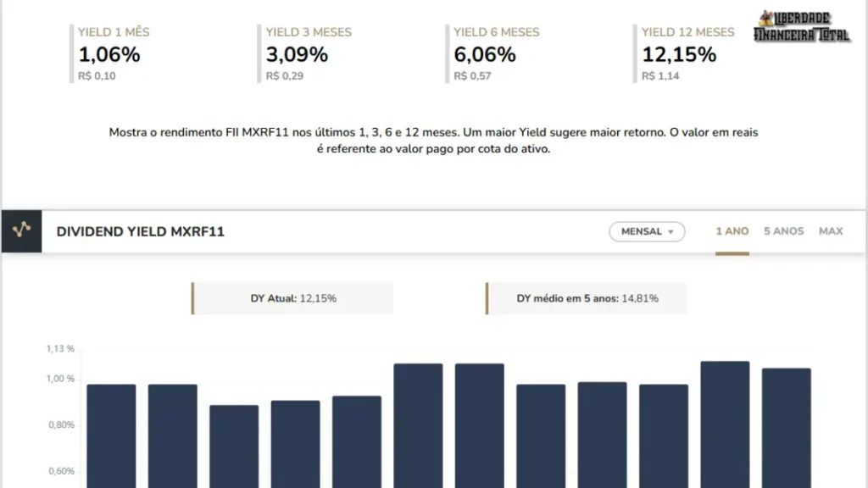This screenshot has width=868, height=488.
Task: Click the 0,60% axis label
Action: tap(61, 471)
